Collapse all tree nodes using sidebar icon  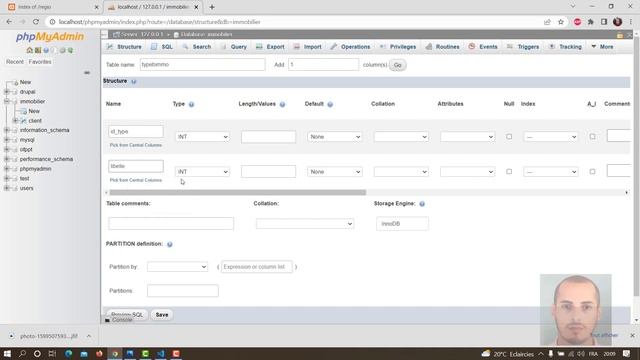[x=87, y=73]
